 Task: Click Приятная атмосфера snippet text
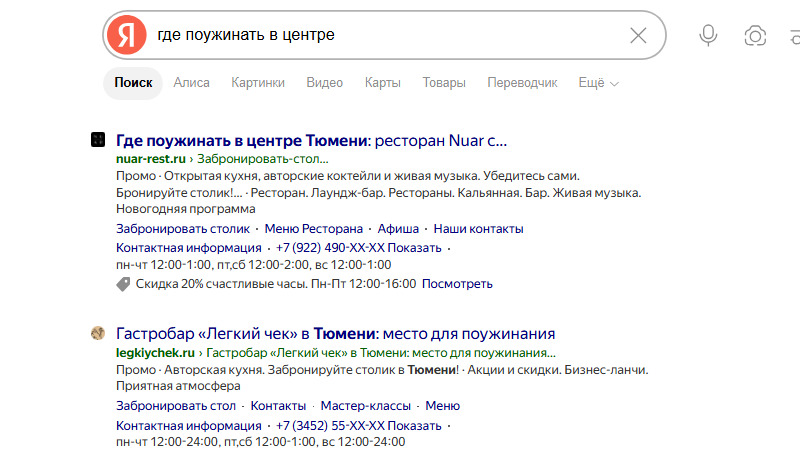point(178,386)
